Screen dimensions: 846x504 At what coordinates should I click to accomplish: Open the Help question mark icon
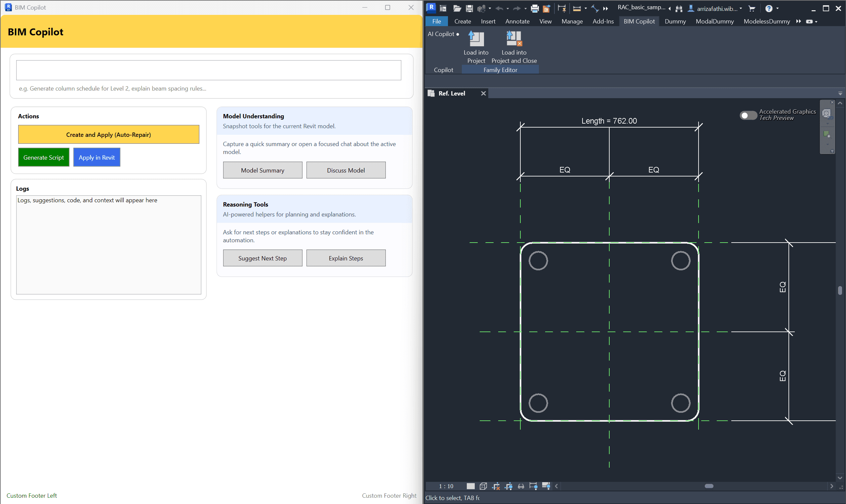(x=769, y=9)
